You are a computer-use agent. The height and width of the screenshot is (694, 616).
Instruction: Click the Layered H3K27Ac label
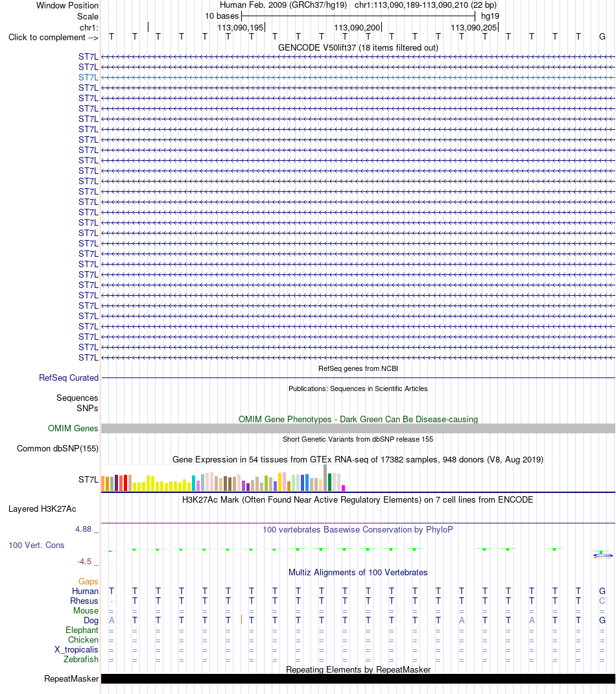42,509
